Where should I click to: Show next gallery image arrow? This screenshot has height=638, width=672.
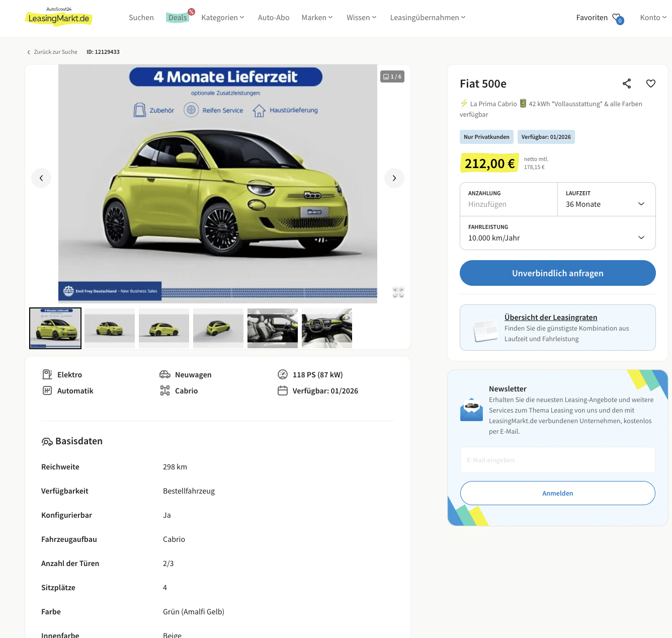[394, 178]
